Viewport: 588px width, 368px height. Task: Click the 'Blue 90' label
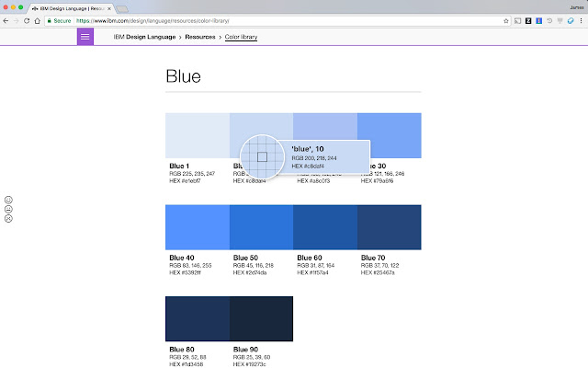(x=245, y=350)
